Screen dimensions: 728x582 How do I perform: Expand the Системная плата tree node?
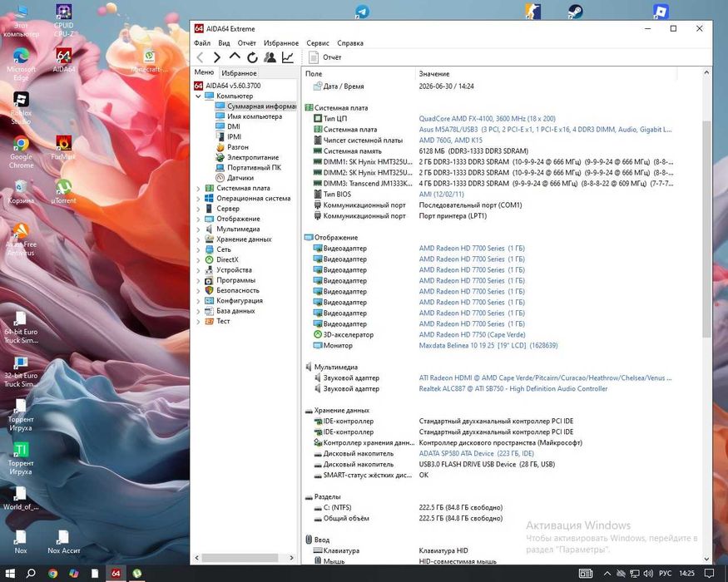pyautogui.click(x=198, y=189)
